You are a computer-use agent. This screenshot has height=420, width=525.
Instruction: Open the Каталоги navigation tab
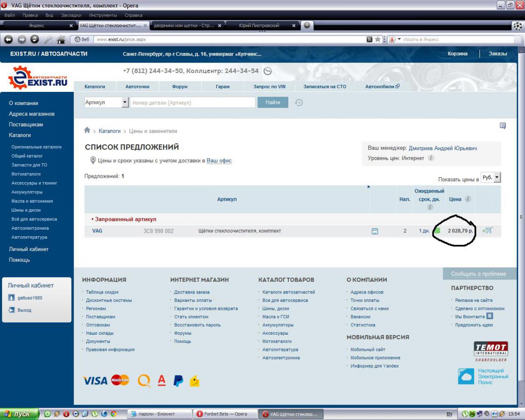coord(95,87)
